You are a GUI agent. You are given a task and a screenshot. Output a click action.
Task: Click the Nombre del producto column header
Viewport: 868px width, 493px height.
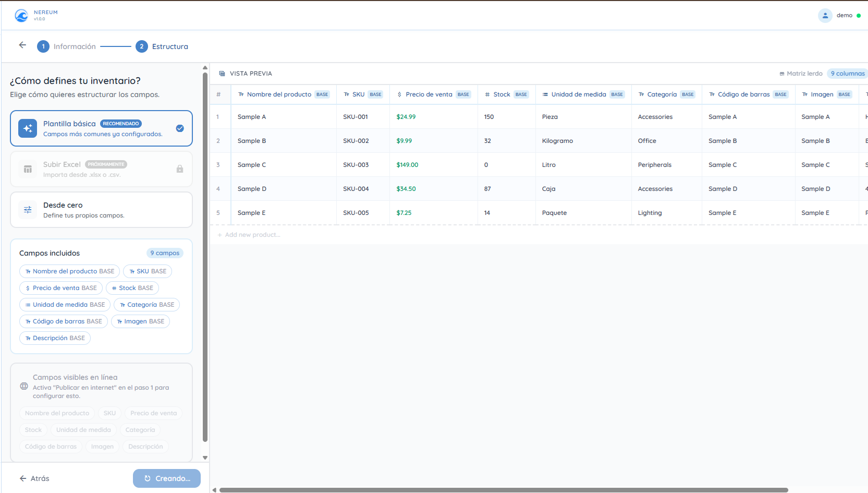(284, 94)
